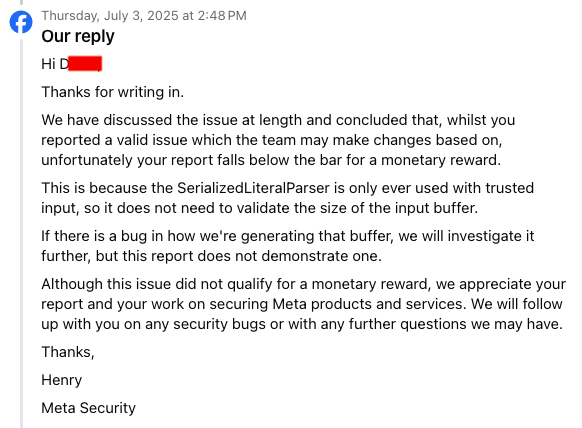
Task: Click the line starting "input, so it does not need"
Action: click(259, 208)
